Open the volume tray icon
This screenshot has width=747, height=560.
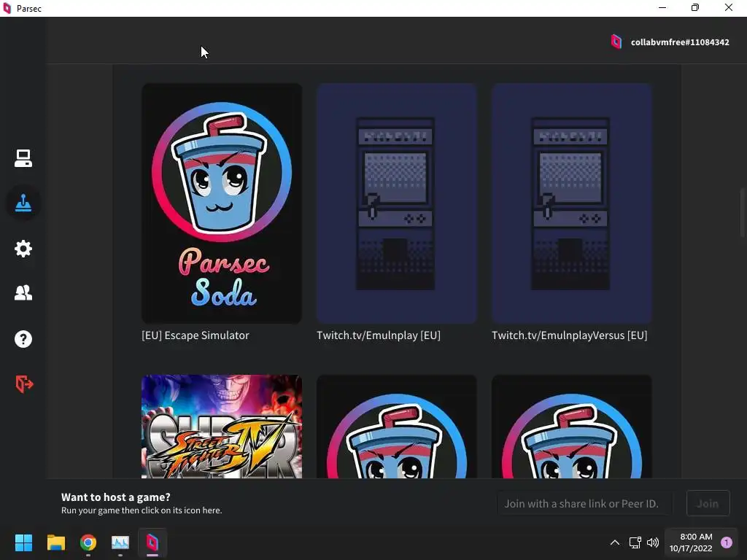653,542
